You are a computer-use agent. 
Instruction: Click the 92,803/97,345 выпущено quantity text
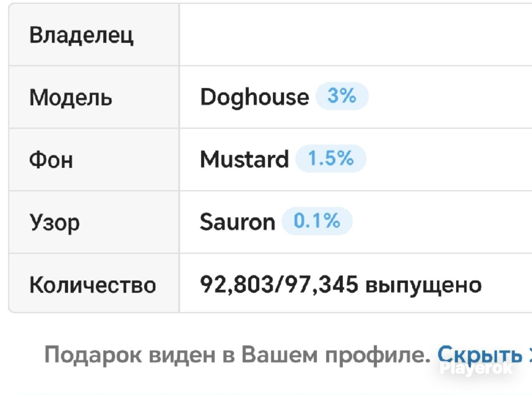coord(341,285)
